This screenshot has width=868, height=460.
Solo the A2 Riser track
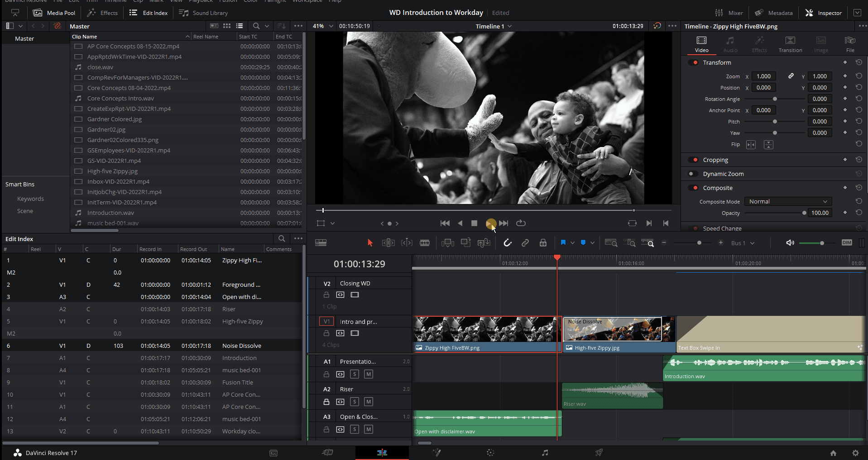tap(355, 402)
